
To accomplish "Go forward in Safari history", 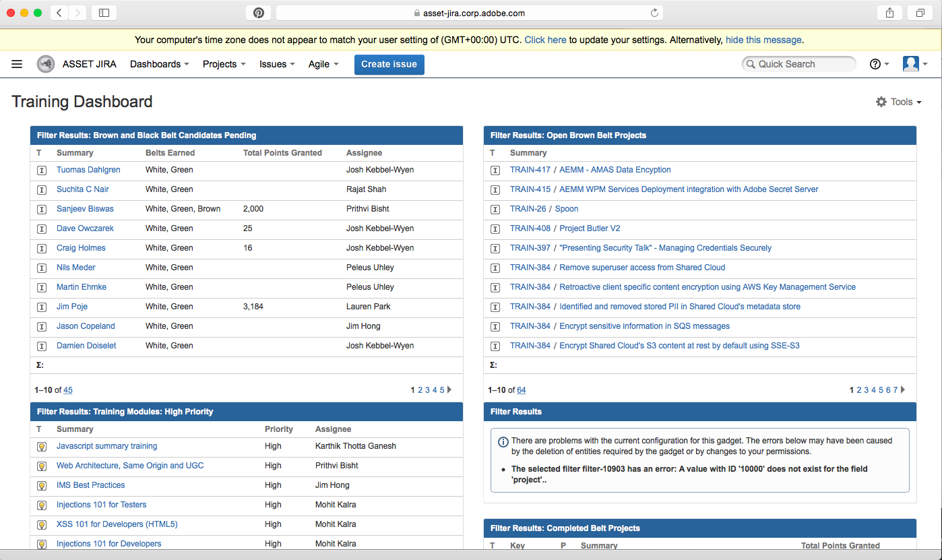I will point(77,13).
